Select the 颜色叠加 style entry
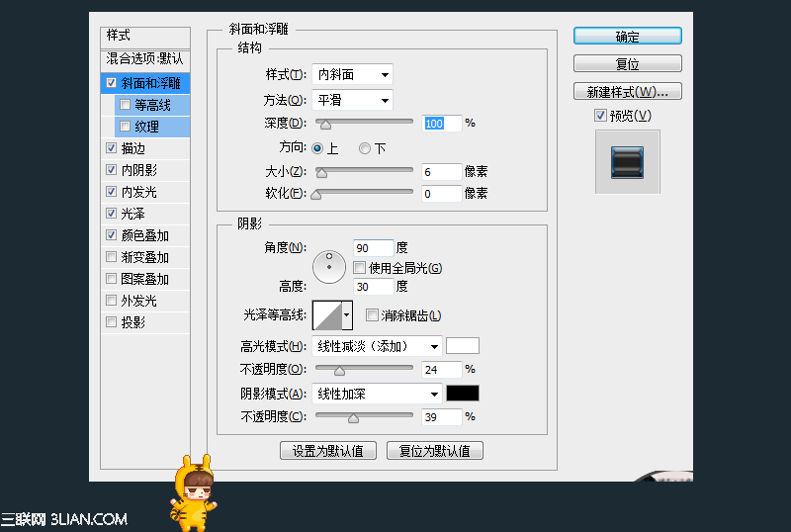The image size is (791, 532). [145, 235]
